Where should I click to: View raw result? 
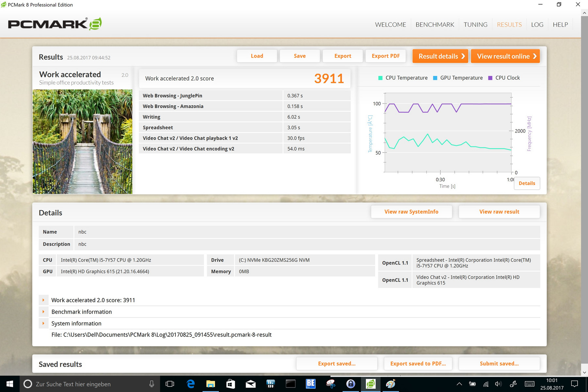(x=499, y=212)
